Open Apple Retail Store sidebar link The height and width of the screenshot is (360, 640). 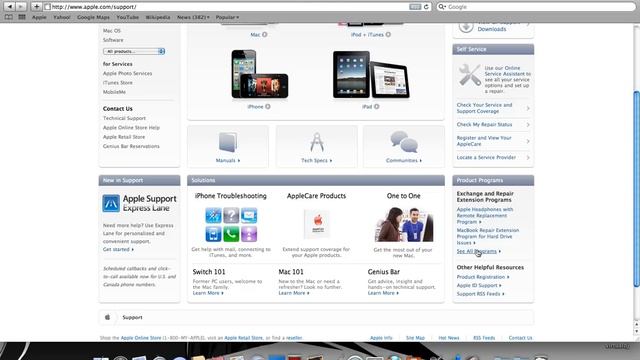(124, 137)
